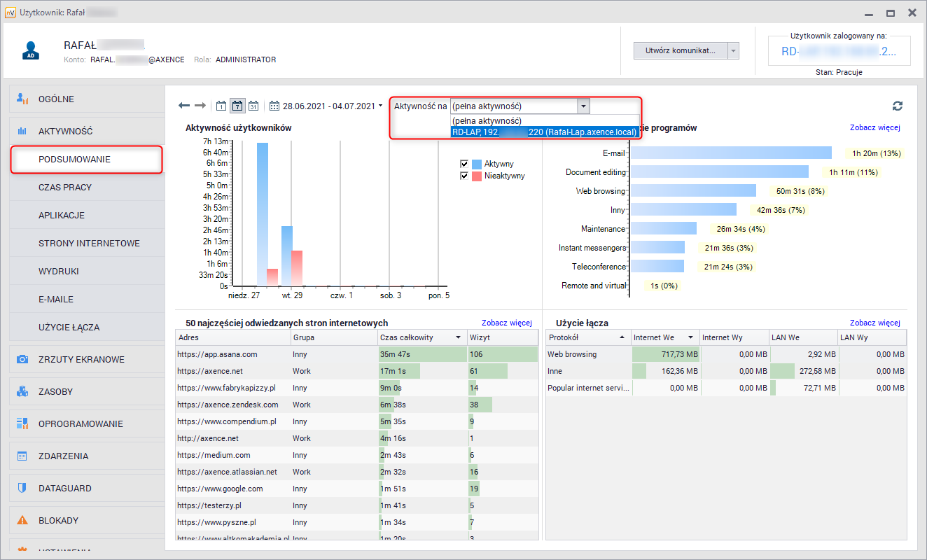
Task: Open Zrzuty ekranowe camera icon section
Action: [22, 359]
